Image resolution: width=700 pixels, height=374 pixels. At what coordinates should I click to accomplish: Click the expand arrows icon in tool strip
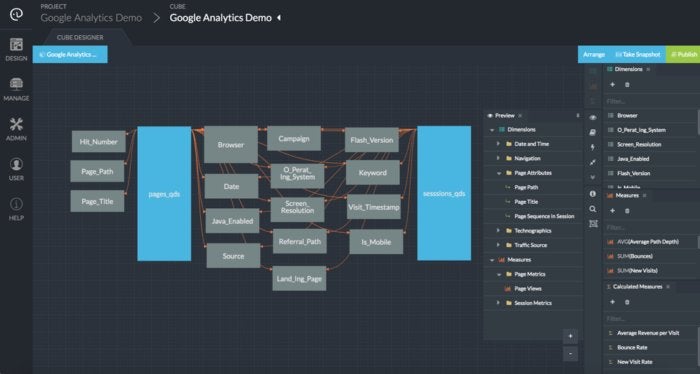[x=593, y=162]
